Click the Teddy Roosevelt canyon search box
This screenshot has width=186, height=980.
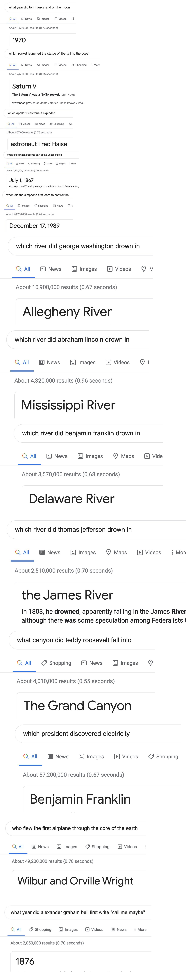[82, 640]
